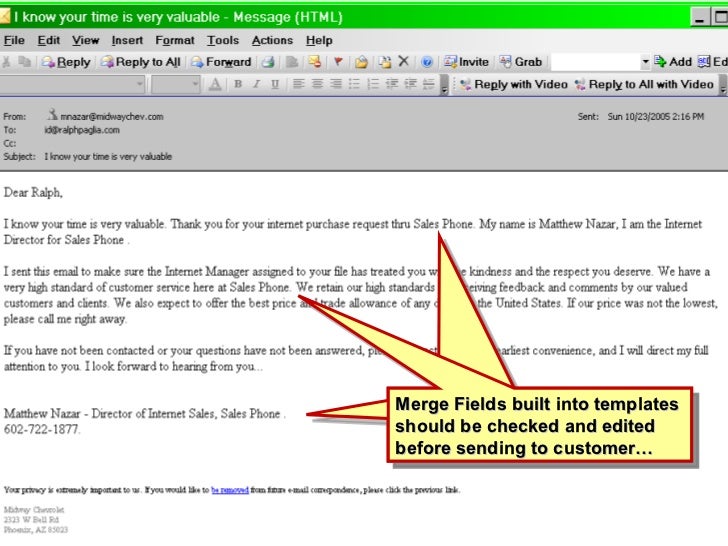Viewport: 728px width, 546px height.
Task: Click the Move to Folder icon
Action: [361, 62]
